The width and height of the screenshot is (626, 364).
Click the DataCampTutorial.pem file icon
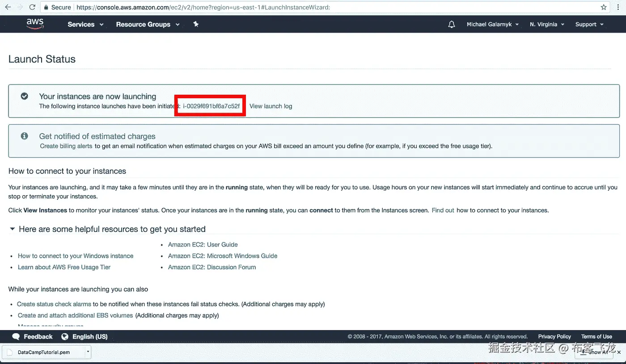click(x=10, y=352)
